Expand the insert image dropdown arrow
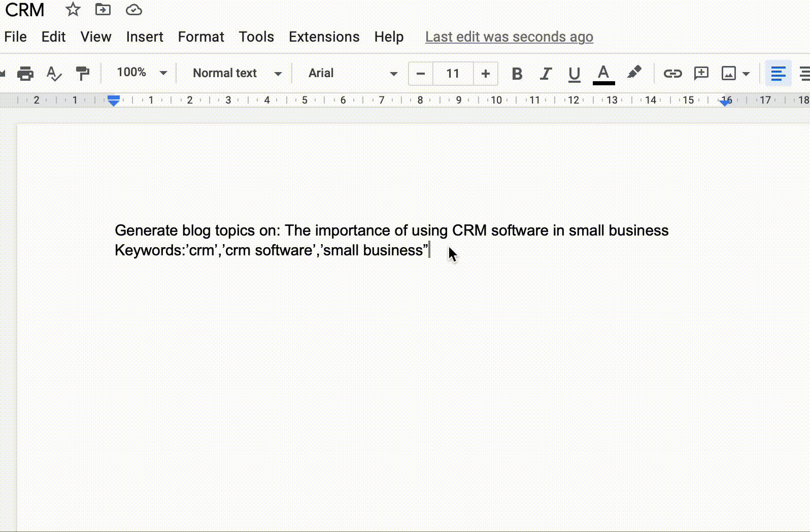810x532 pixels. click(746, 74)
